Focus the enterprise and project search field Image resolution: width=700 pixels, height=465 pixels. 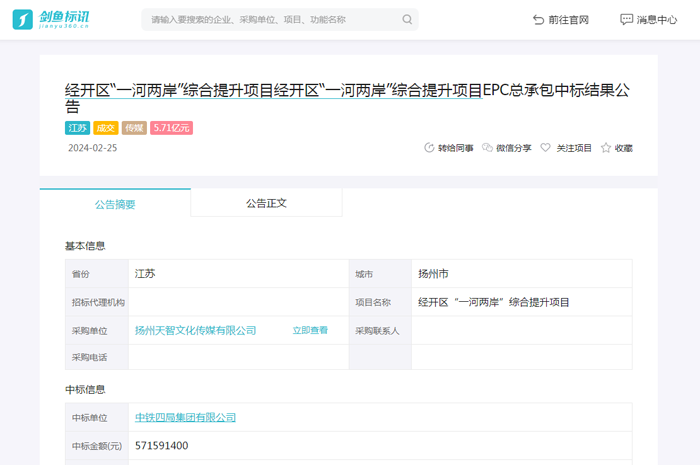[270, 19]
